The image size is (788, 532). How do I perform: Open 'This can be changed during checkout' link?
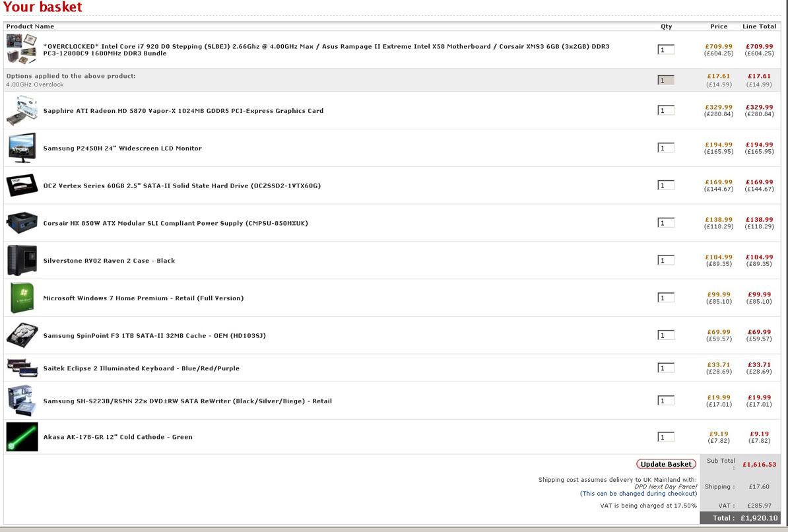[638, 494]
